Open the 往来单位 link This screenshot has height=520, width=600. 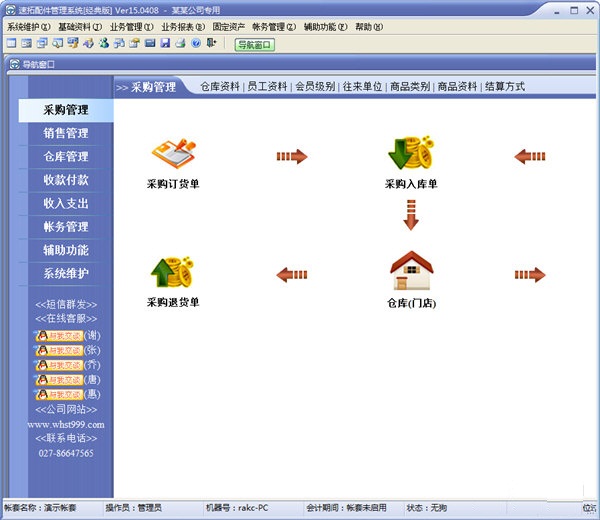[362, 86]
